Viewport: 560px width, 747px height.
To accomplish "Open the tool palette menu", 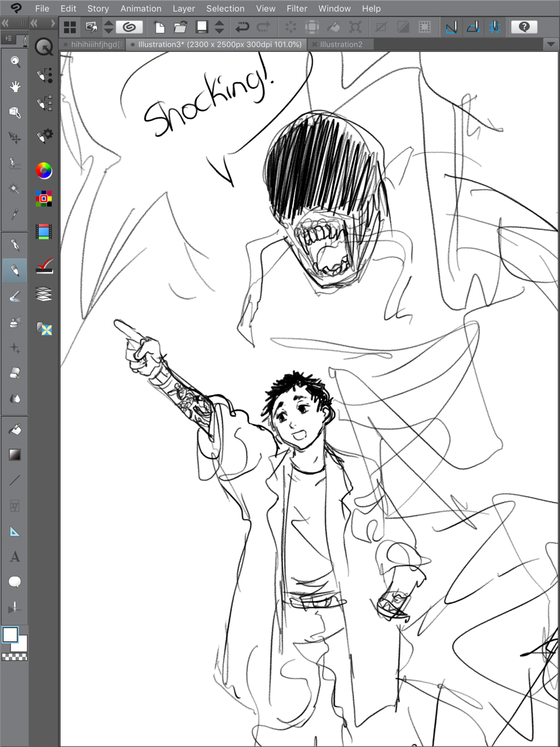I will [x=8, y=39].
